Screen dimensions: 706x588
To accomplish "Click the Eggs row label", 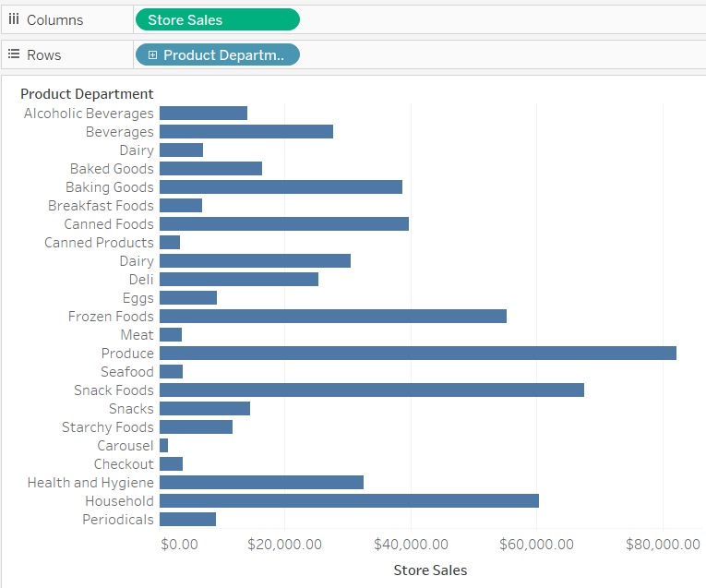I will (138, 298).
